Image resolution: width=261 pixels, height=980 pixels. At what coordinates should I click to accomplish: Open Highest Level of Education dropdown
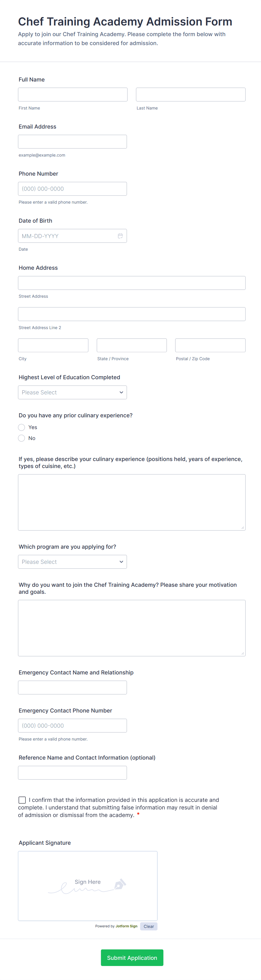pyautogui.click(x=72, y=392)
